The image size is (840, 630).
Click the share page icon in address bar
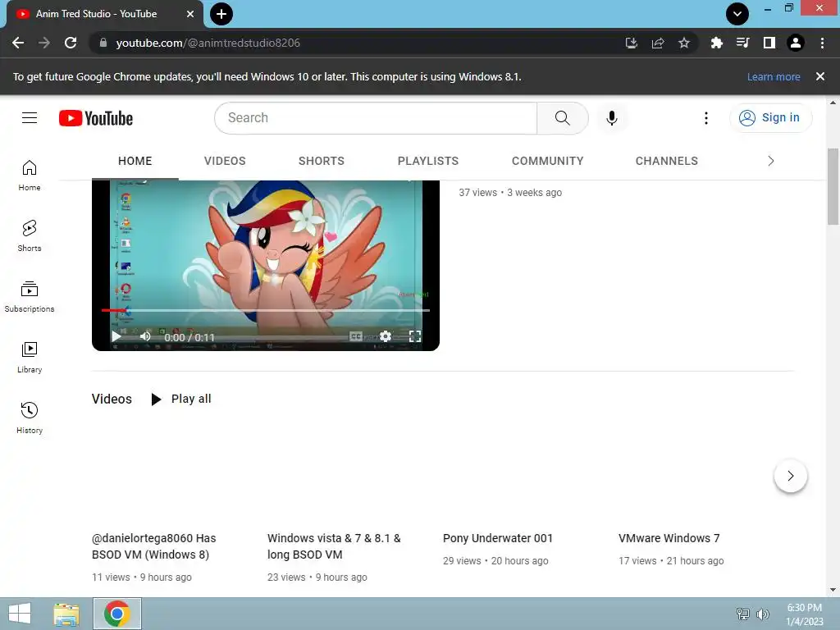coord(658,43)
